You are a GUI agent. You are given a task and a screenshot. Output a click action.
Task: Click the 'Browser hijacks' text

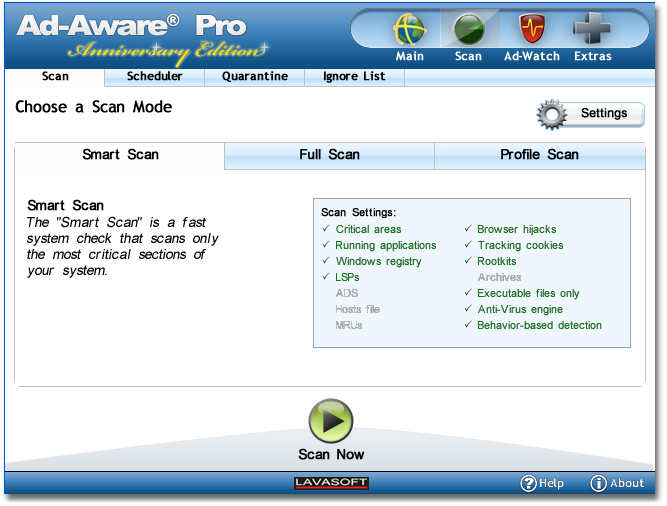(517, 230)
